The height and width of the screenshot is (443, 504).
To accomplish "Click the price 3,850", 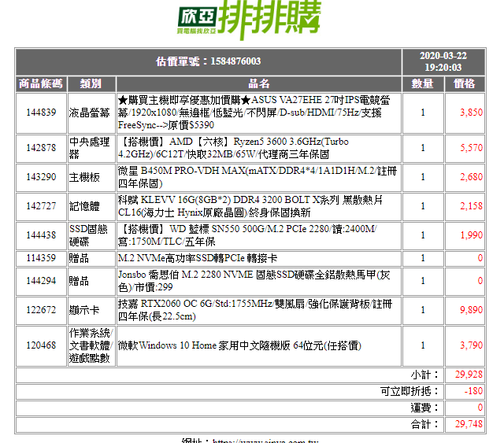I will 471,113.
